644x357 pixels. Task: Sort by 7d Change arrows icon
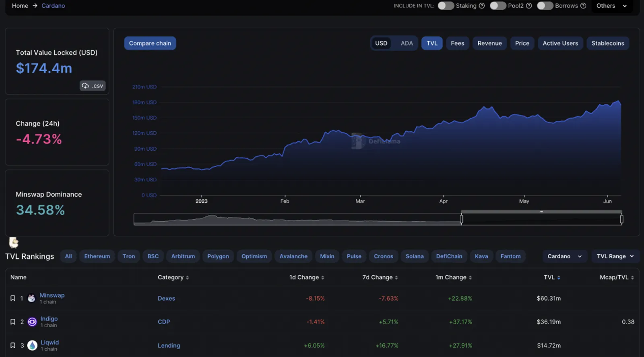[396, 278]
